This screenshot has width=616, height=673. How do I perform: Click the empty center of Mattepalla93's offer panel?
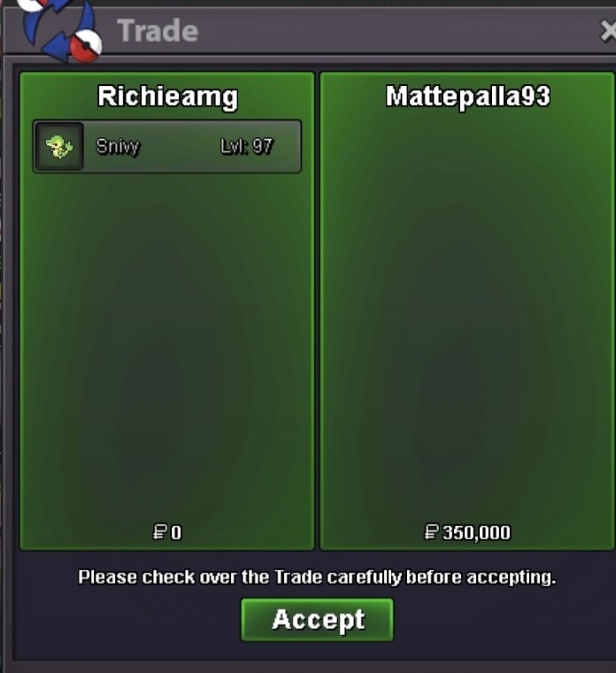467,318
